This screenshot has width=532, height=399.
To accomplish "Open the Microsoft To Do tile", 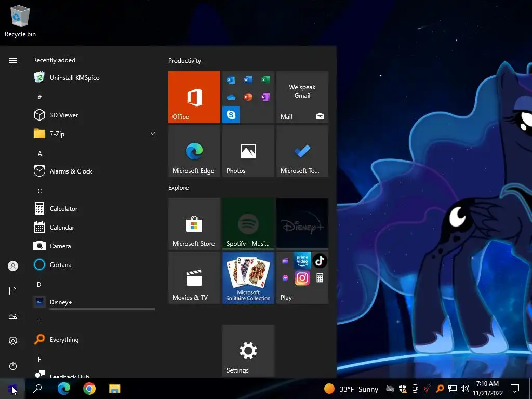I will click(x=302, y=151).
